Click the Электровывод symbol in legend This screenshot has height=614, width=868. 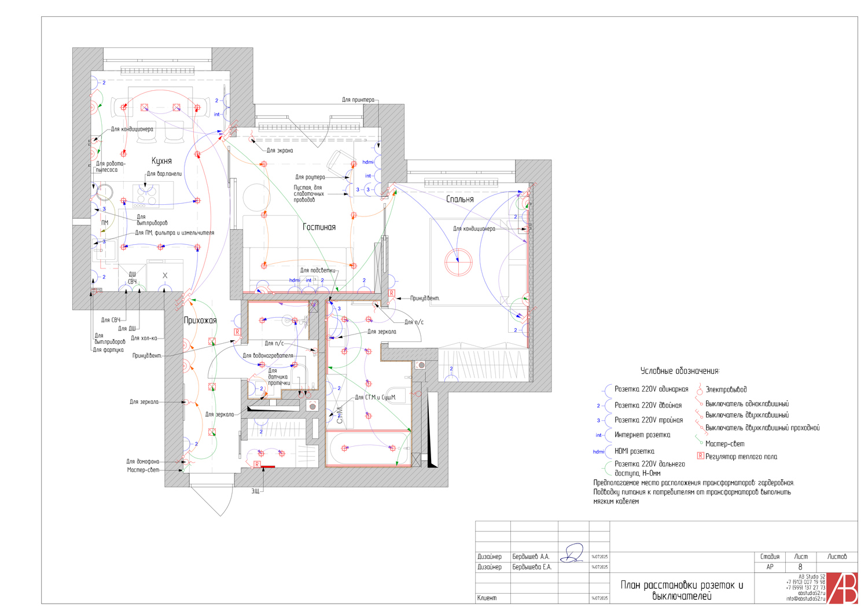pos(700,390)
